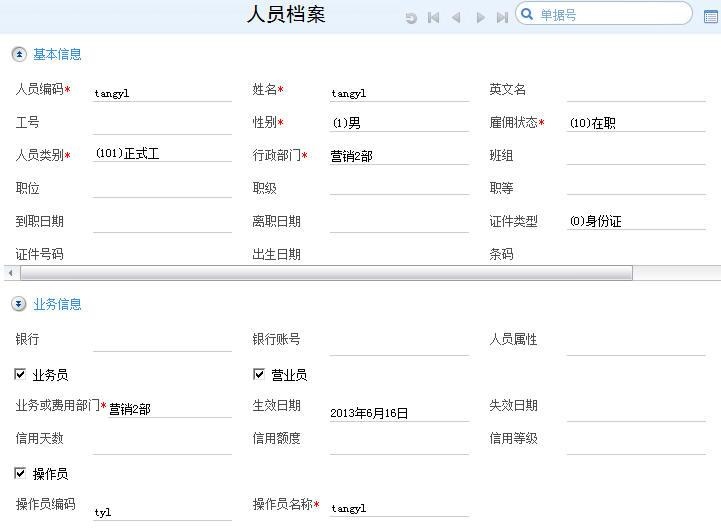Click the refresh/undo arrow icon

(411, 18)
